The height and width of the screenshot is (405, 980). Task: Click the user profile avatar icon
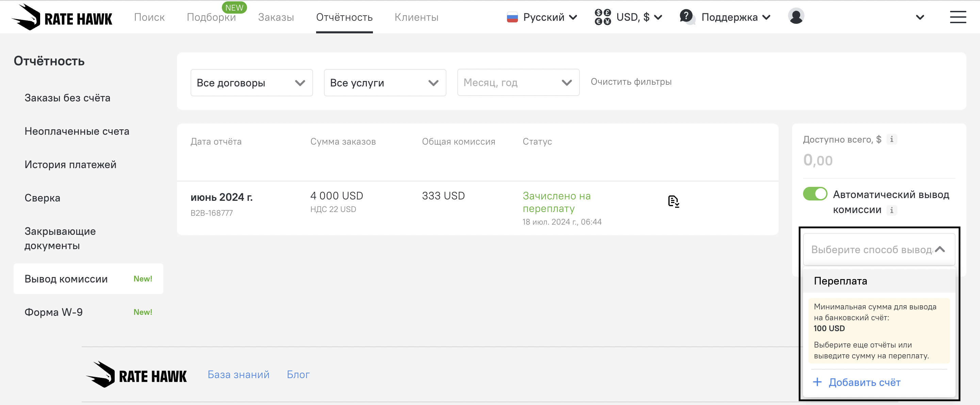tap(796, 16)
